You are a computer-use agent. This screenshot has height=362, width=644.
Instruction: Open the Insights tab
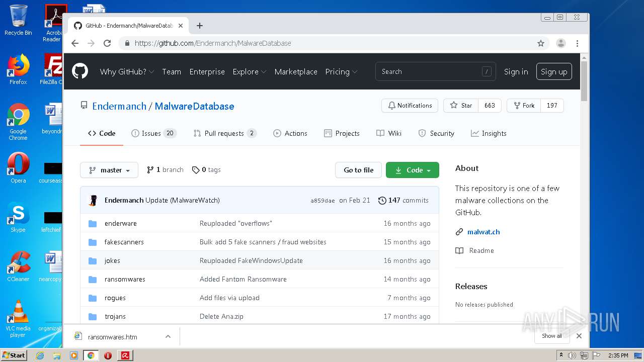pyautogui.click(x=489, y=133)
